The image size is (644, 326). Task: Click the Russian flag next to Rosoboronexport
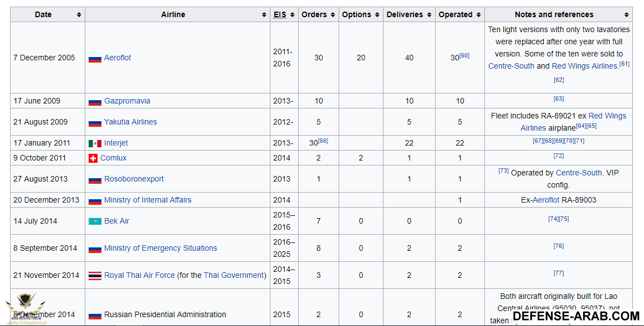95,179
